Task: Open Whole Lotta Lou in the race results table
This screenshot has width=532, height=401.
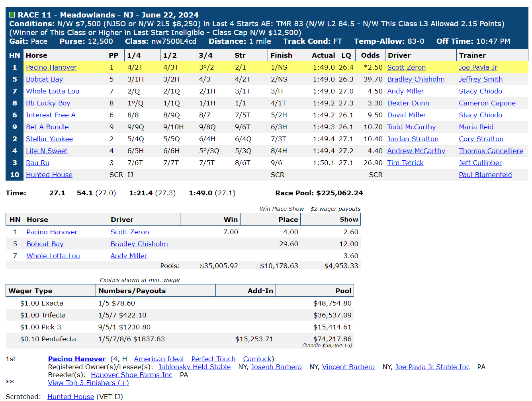Action: coord(53,91)
